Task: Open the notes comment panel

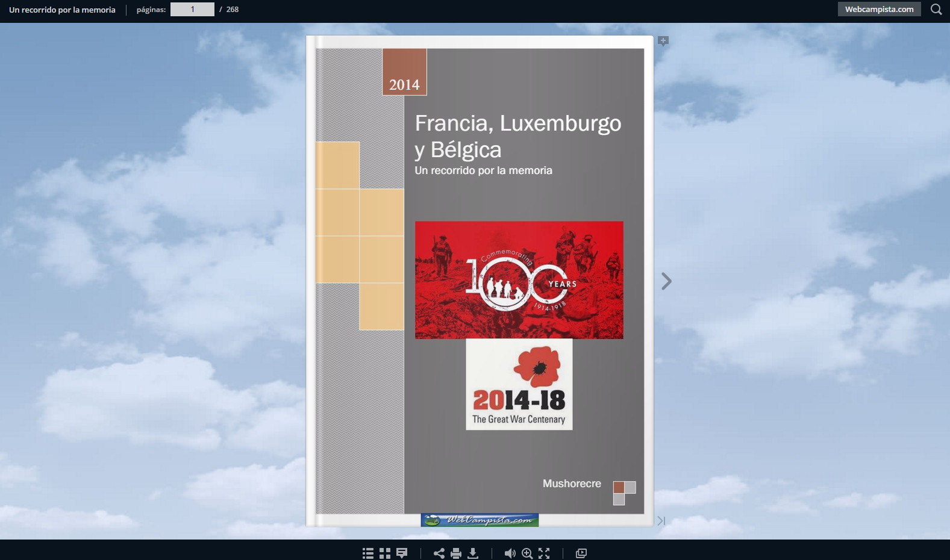Action: point(402,553)
